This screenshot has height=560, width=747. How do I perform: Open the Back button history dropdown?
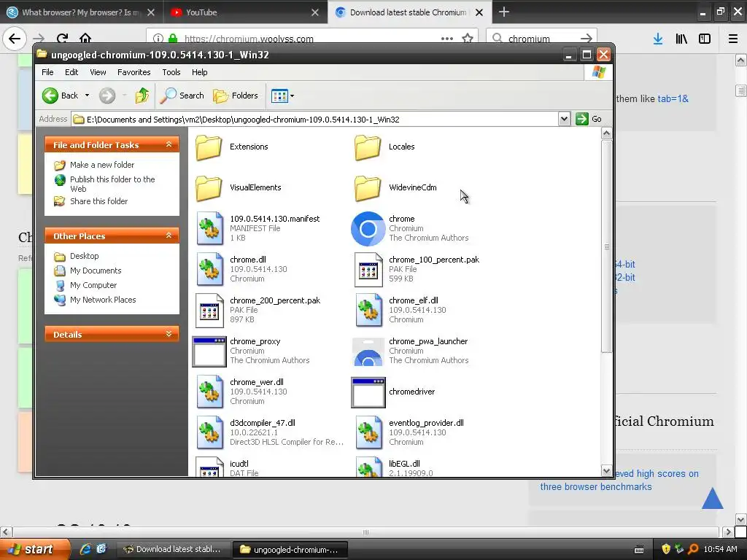pyautogui.click(x=88, y=96)
